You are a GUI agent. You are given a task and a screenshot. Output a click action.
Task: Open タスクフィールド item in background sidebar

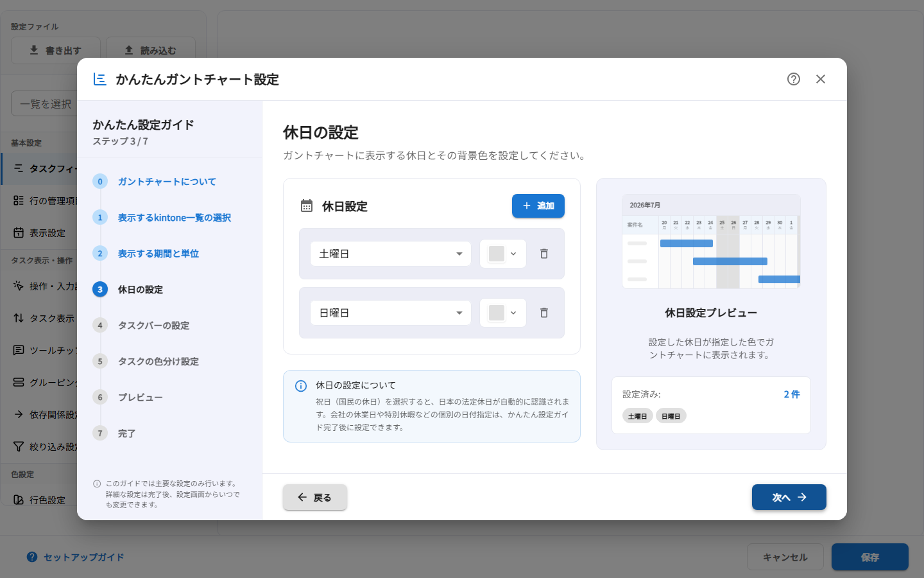pyautogui.click(x=40, y=168)
